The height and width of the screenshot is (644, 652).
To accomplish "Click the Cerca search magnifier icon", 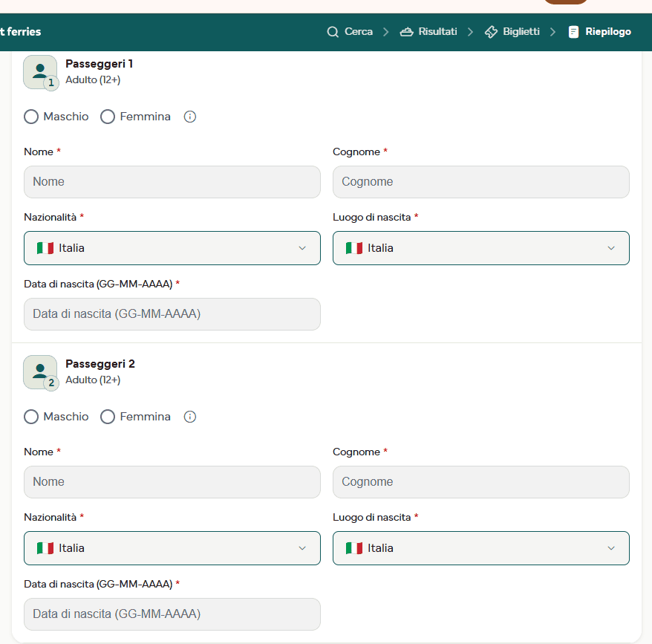I will click(333, 32).
